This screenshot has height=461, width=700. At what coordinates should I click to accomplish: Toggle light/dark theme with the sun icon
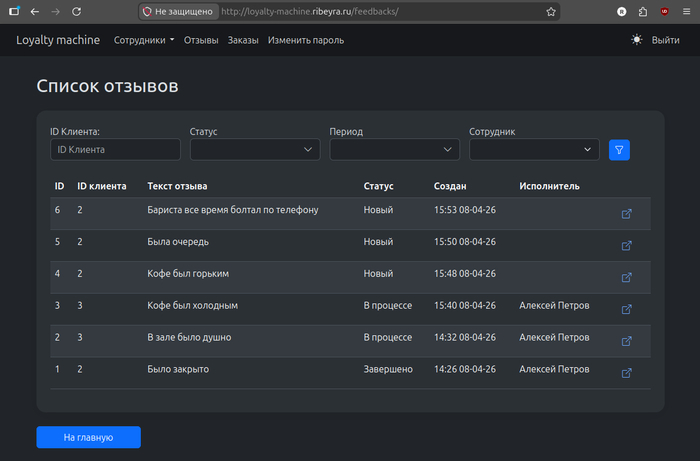pyautogui.click(x=637, y=40)
